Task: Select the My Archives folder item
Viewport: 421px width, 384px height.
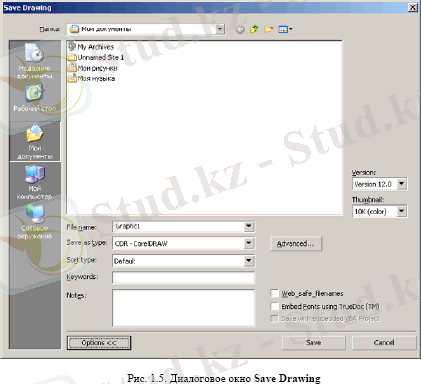Action: [x=91, y=47]
